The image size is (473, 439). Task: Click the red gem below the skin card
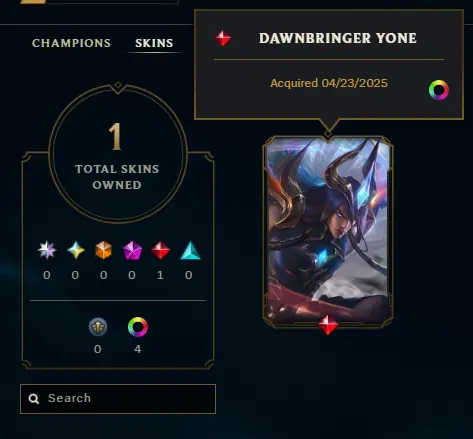pyautogui.click(x=328, y=325)
